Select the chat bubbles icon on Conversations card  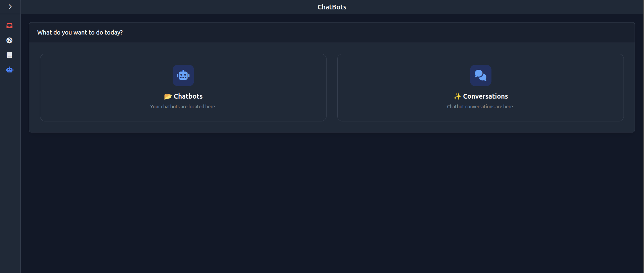coord(480,75)
